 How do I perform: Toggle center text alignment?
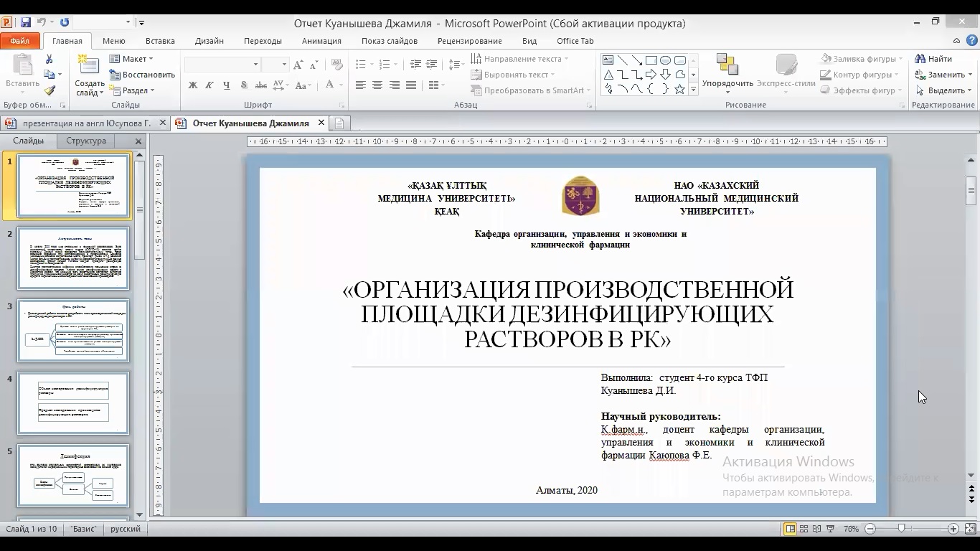pyautogui.click(x=377, y=85)
